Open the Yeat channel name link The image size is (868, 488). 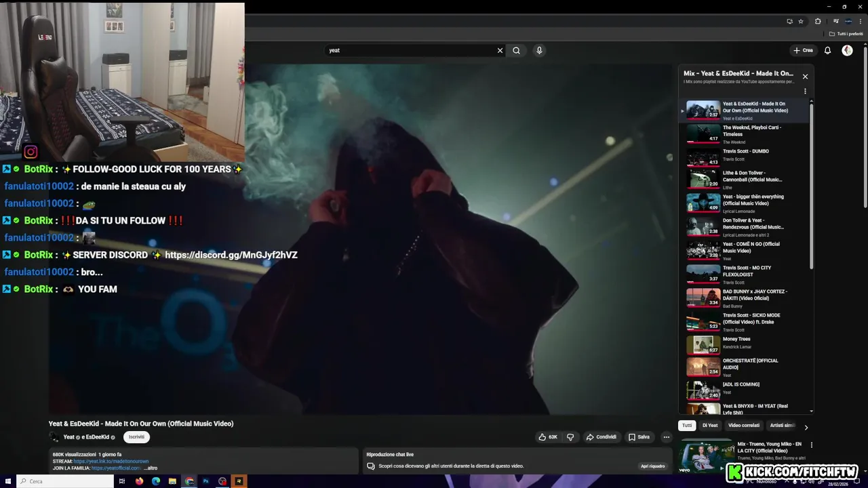coord(69,437)
